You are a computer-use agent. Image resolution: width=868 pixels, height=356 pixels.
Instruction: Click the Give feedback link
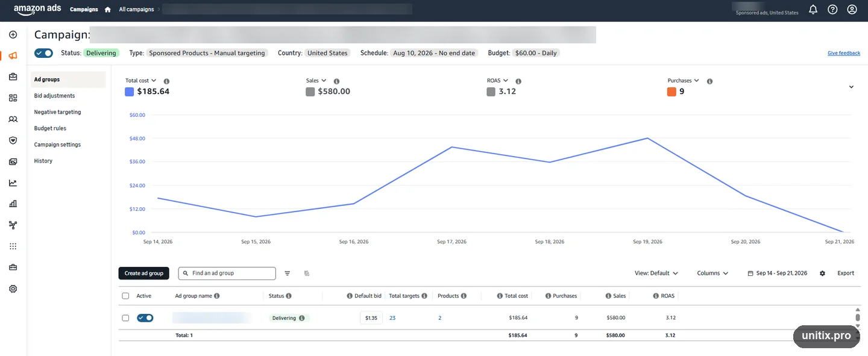pyautogui.click(x=844, y=53)
